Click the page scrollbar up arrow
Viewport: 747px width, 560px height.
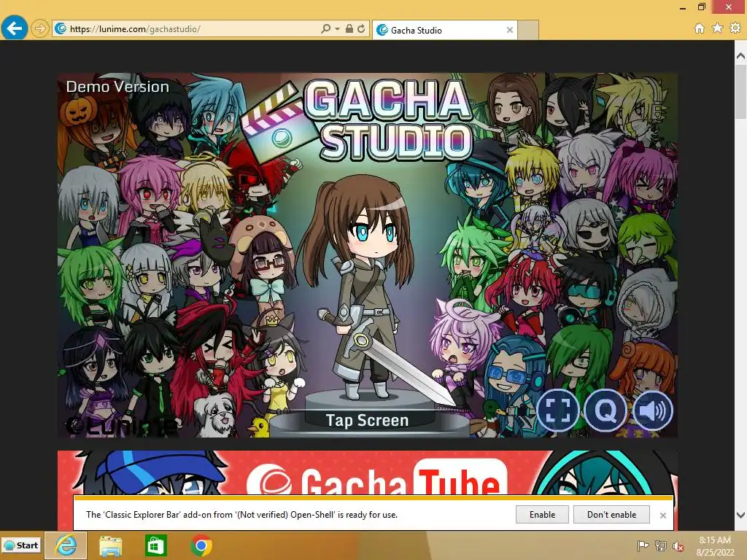741,56
